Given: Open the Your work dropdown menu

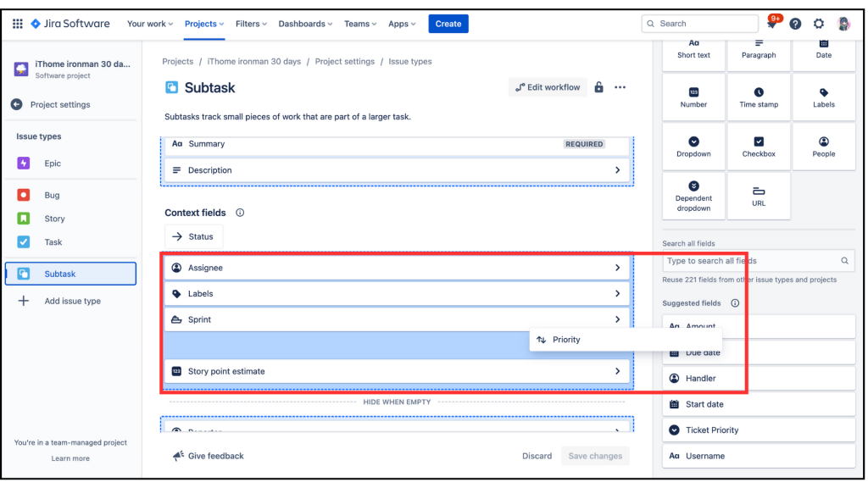Looking at the screenshot, I should (x=150, y=24).
